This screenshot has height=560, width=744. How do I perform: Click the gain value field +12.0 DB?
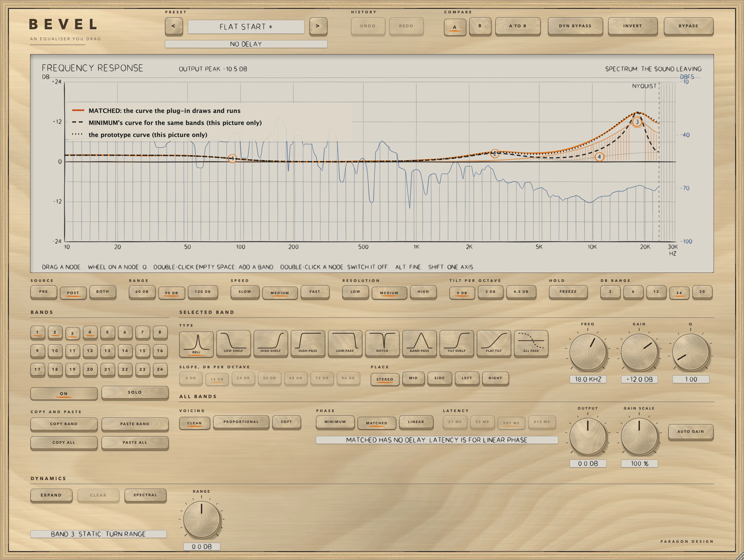pos(639,380)
